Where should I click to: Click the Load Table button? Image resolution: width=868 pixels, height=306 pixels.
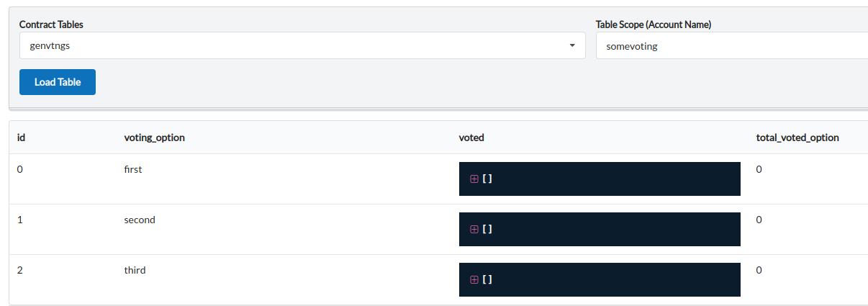(x=58, y=82)
